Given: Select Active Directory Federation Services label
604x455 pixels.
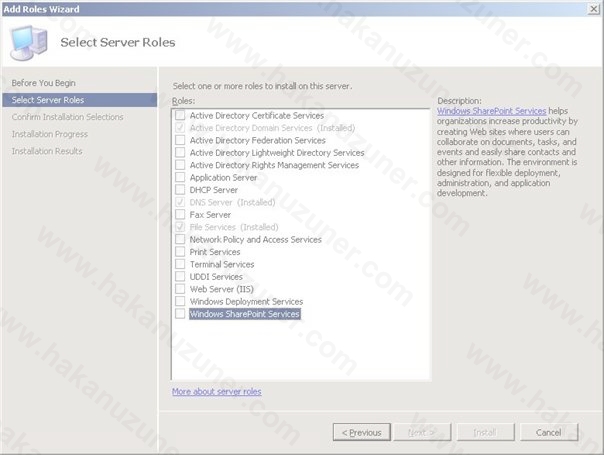Looking at the screenshot, I should (258, 140).
